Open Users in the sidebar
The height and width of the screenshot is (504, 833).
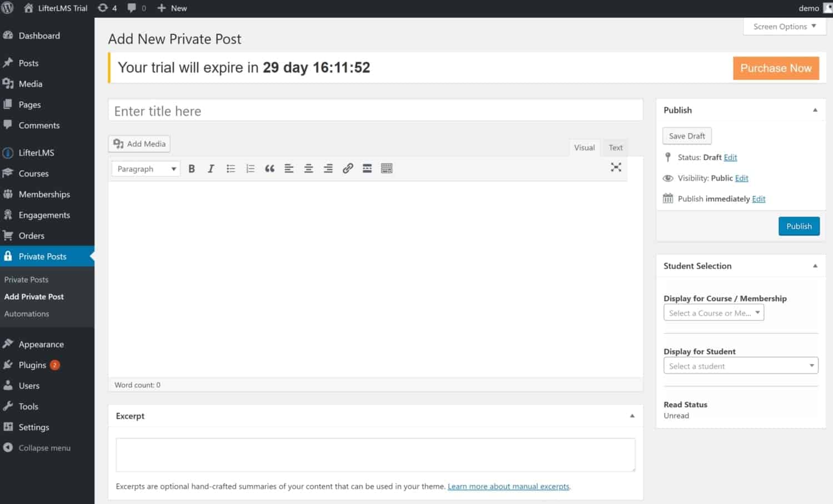click(x=47, y=386)
